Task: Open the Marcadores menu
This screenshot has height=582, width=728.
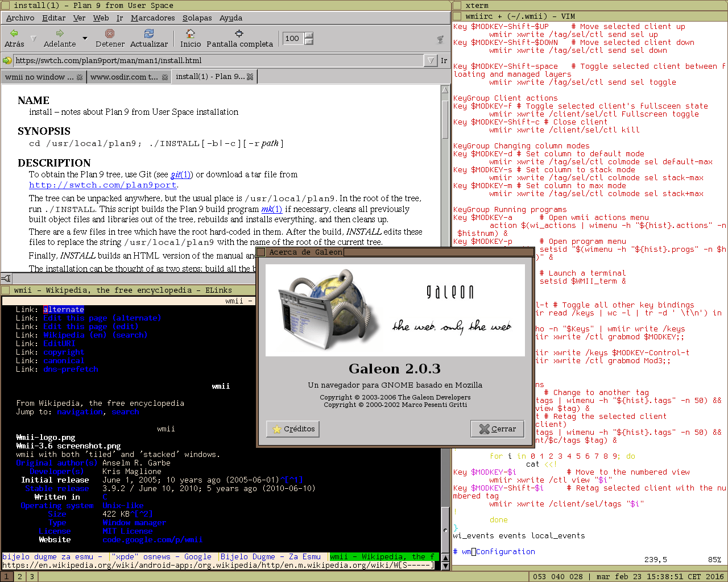Action: pyautogui.click(x=153, y=18)
